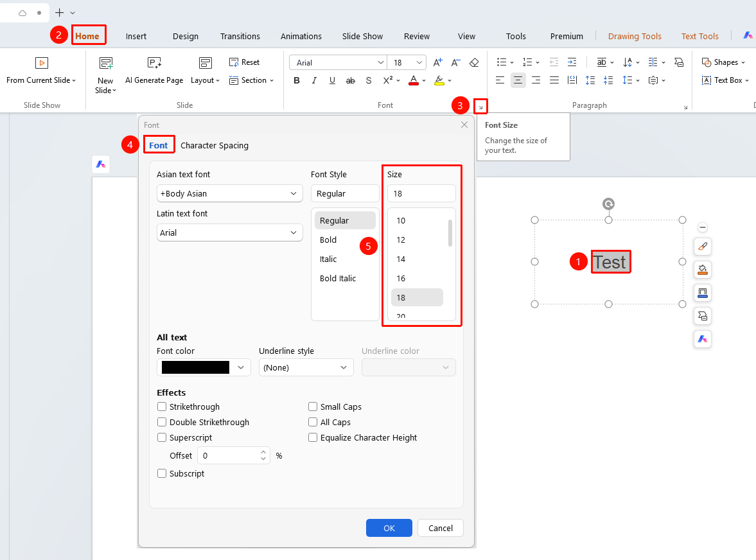Open the Design tab
The height and width of the screenshot is (560, 756).
click(186, 36)
